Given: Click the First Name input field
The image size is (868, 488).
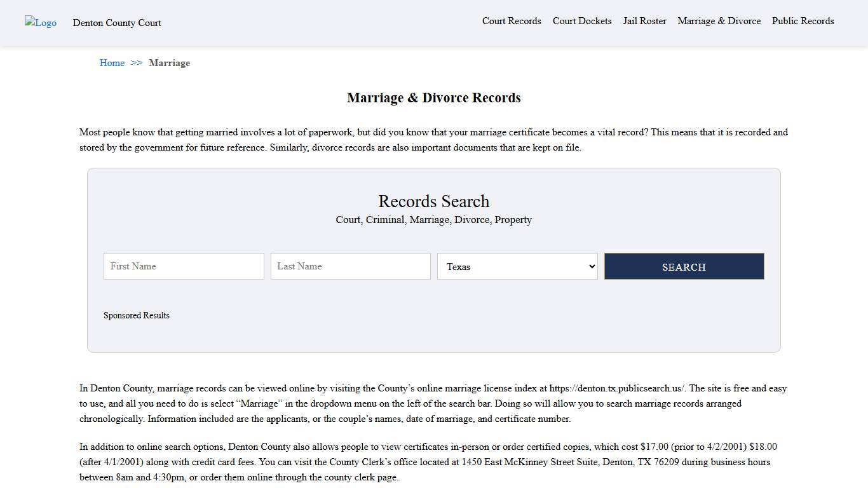Looking at the screenshot, I should pyautogui.click(x=183, y=266).
